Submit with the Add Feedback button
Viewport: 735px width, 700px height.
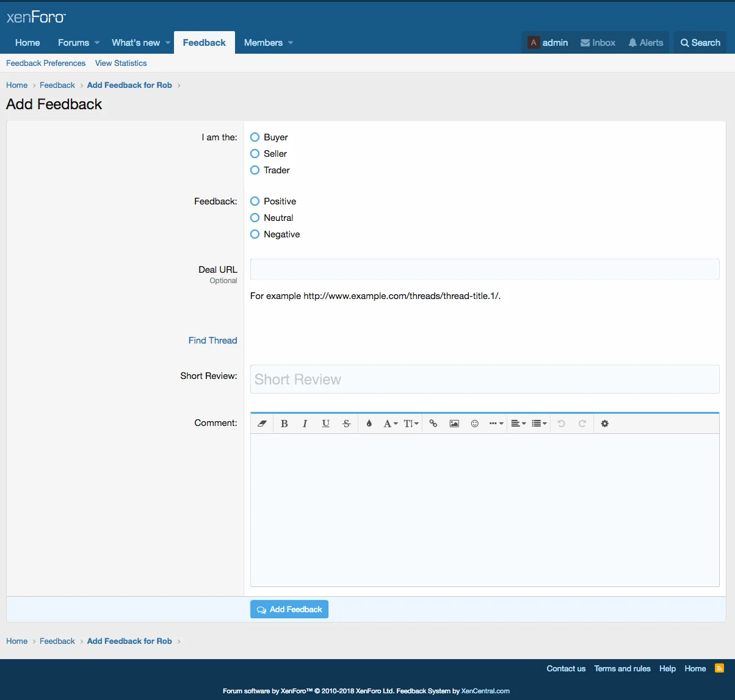[x=289, y=609]
